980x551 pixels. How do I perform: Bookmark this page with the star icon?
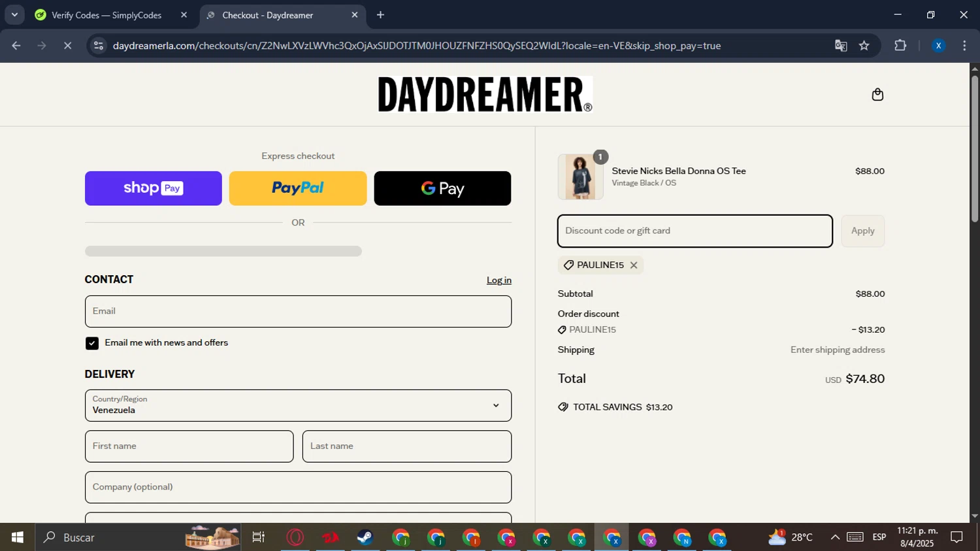[864, 46]
